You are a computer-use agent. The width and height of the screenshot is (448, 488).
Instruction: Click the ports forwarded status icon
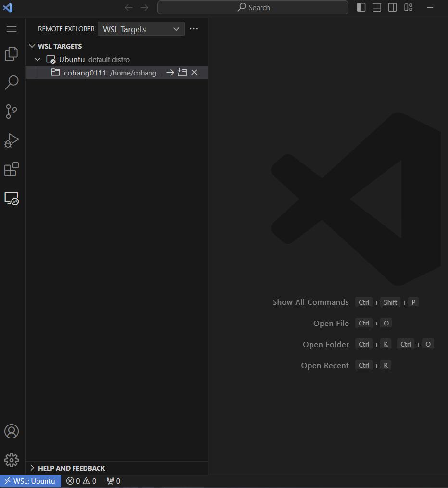pyautogui.click(x=113, y=481)
